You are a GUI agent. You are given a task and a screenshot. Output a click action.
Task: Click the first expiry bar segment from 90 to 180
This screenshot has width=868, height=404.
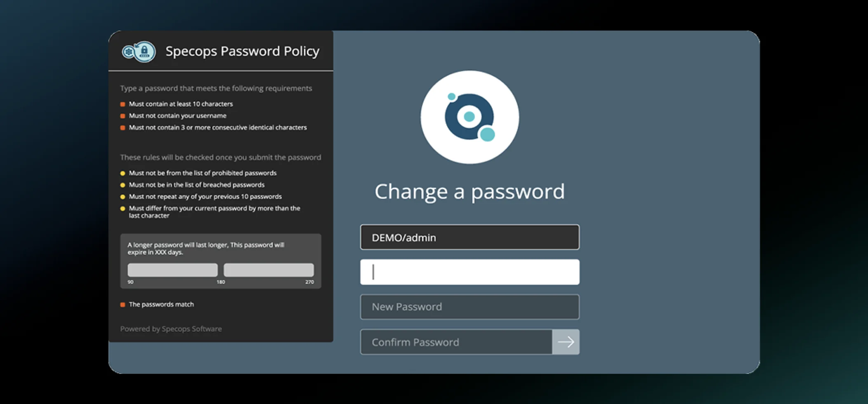tap(172, 270)
